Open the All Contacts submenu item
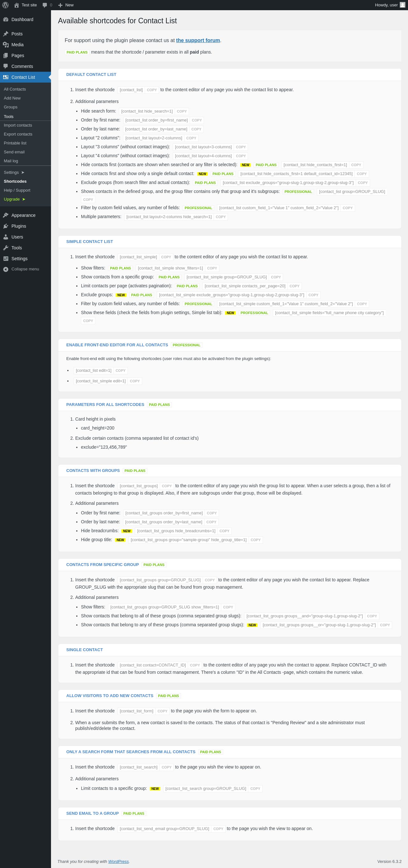The image size is (408, 868). (15, 89)
